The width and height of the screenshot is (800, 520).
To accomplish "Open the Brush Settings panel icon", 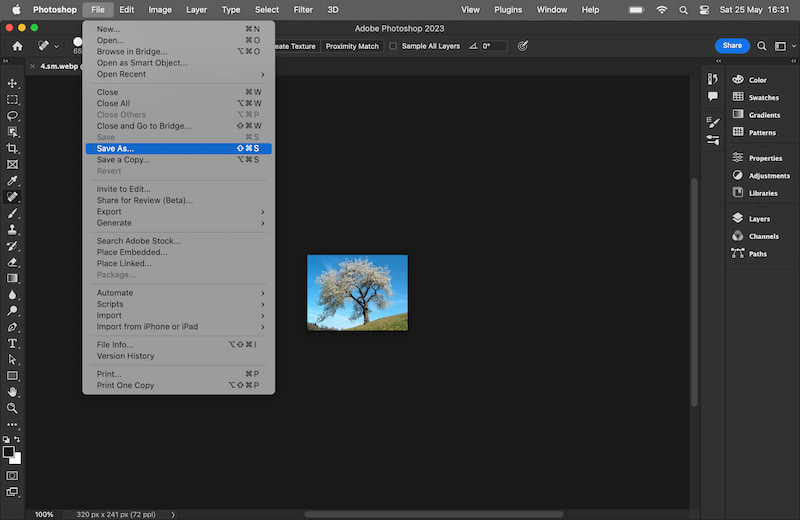I will [713, 122].
